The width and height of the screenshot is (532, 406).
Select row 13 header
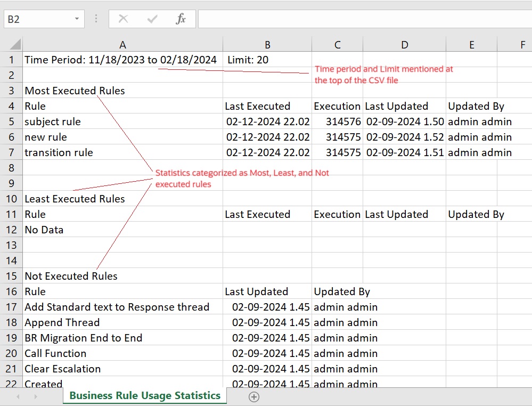click(11, 245)
